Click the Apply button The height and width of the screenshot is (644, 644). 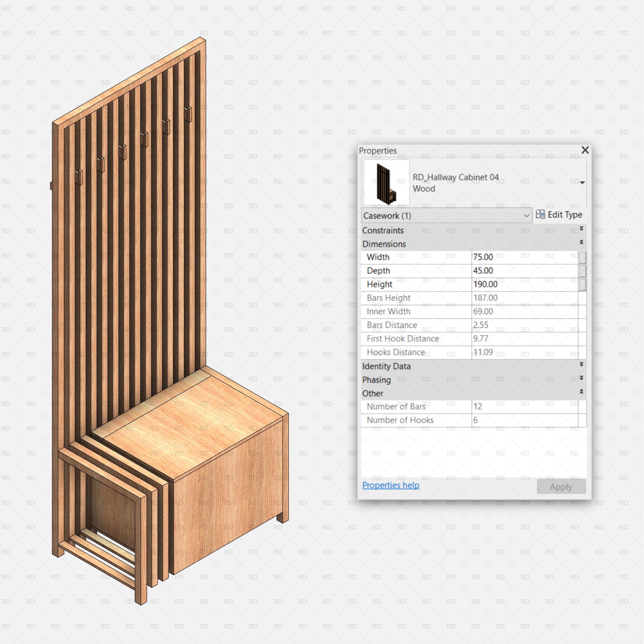(x=561, y=487)
